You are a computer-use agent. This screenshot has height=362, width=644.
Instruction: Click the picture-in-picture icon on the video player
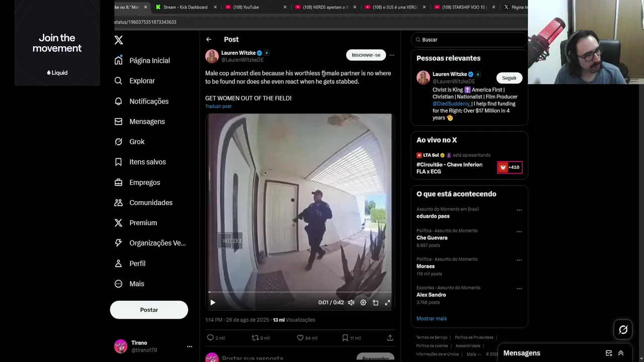(x=375, y=303)
